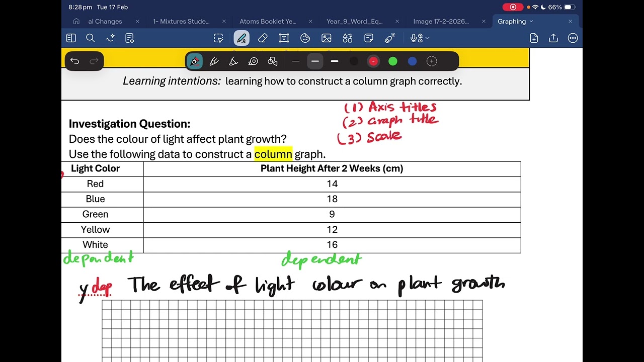Pick the blue ink color
The image size is (644, 362).
(x=413, y=61)
